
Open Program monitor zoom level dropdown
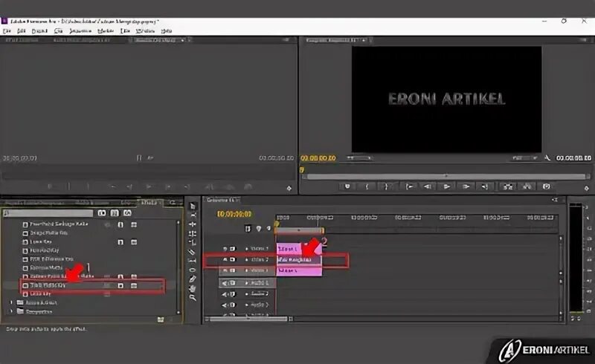click(x=359, y=157)
